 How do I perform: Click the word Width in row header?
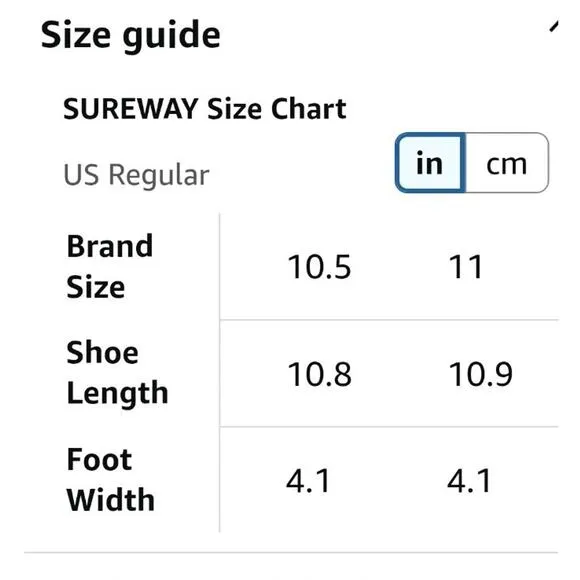coord(110,499)
